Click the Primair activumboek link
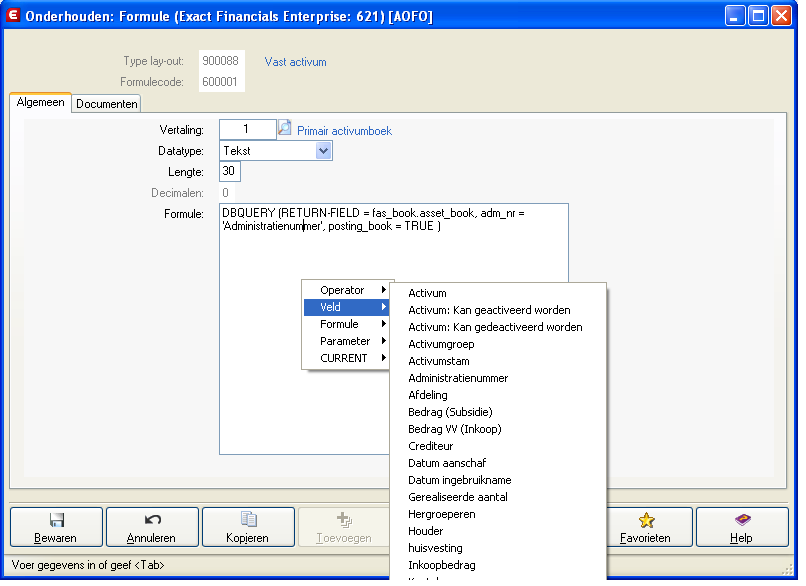Viewport: 806px width, 586px height. click(344, 131)
